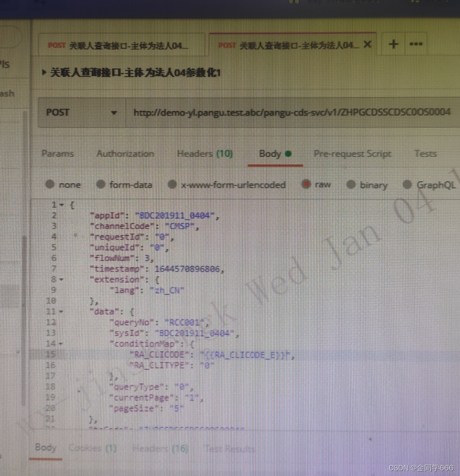Click the timestamp value 1644570896806

(x=187, y=269)
